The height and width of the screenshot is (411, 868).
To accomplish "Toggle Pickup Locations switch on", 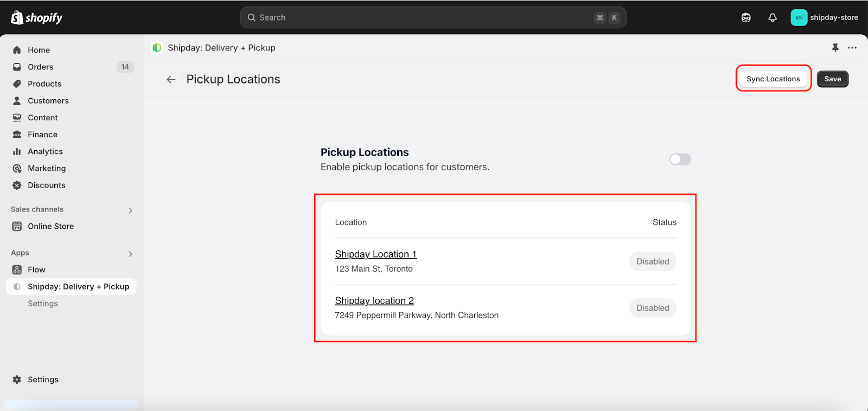I will tap(680, 159).
